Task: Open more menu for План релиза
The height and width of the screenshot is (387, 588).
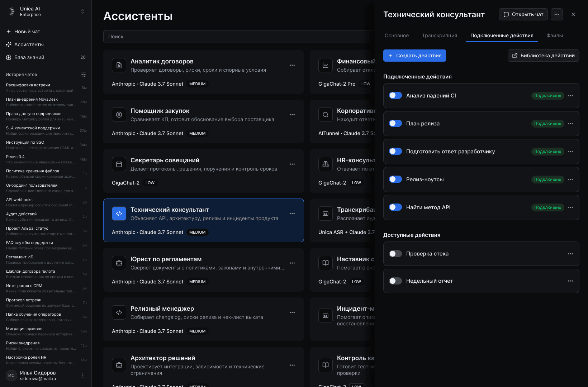Action: [570, 124]
